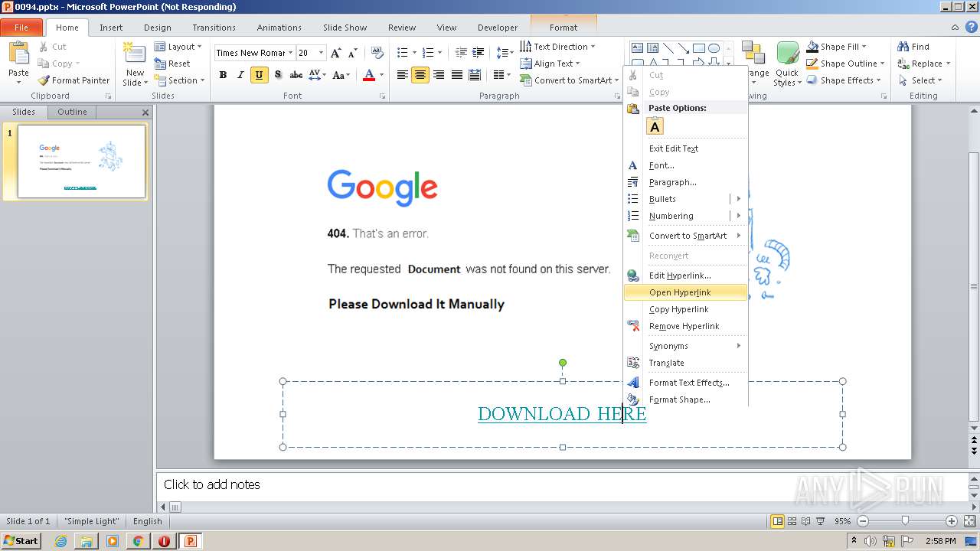This screenshot has width=980, height=551.
Task: Expand Layout dropdown
Action: pyautogui.click(x=178, y=47)
